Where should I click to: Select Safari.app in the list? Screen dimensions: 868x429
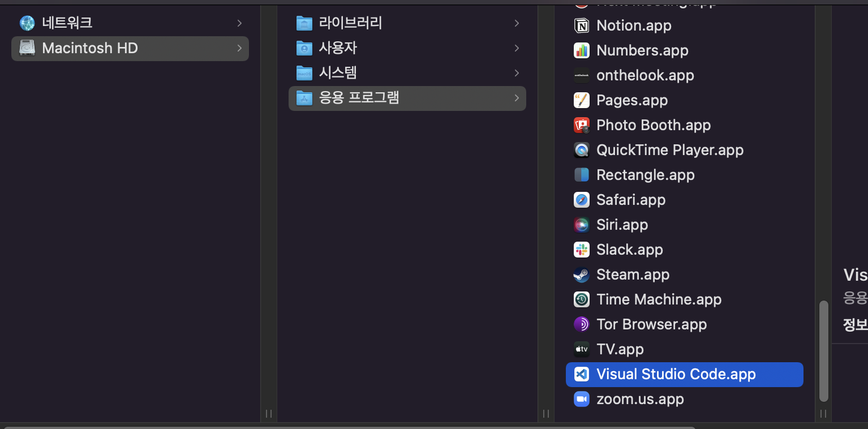tap(631, 200)
